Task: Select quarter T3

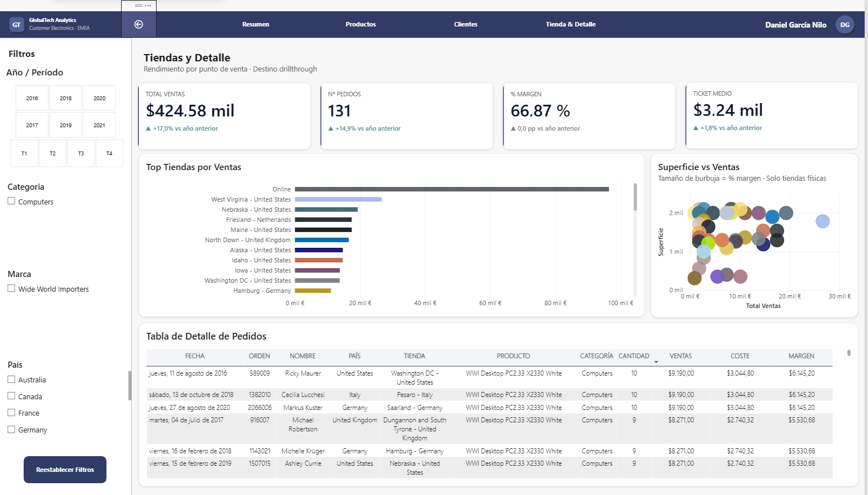Action: click(81, 153)
